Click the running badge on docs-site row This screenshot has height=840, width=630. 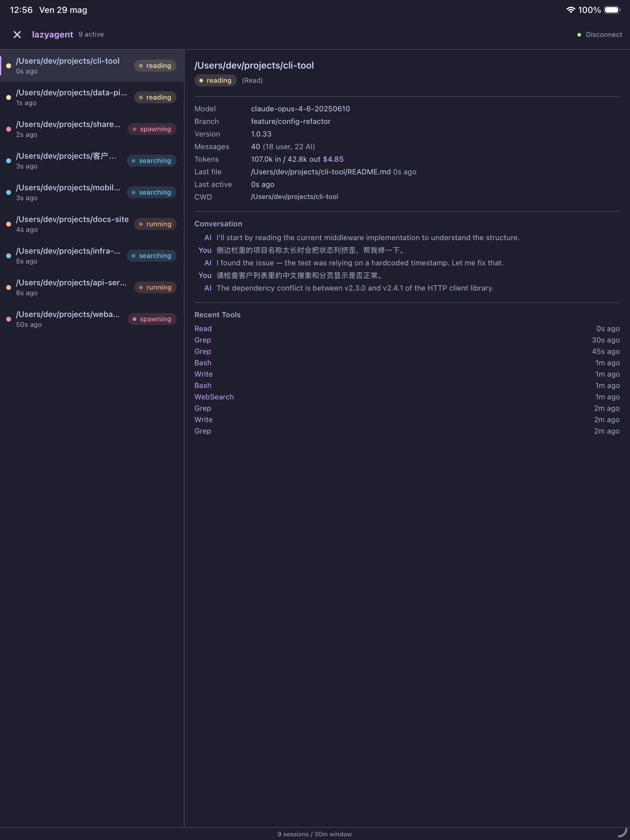(x=155, y=224)
